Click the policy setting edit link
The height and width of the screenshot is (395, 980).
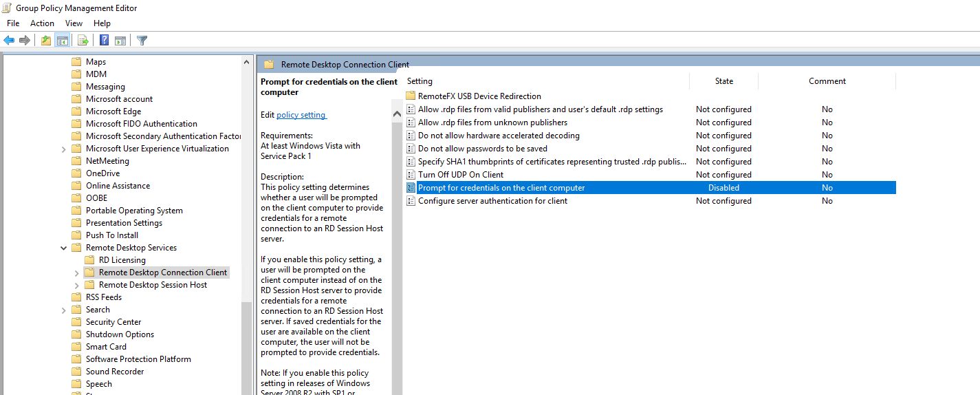coord(301,115)
